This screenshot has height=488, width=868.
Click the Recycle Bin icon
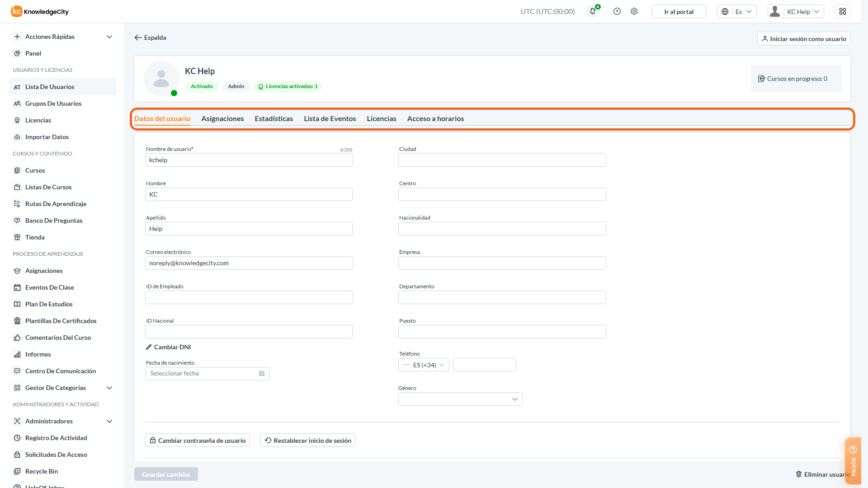point(17,471)
